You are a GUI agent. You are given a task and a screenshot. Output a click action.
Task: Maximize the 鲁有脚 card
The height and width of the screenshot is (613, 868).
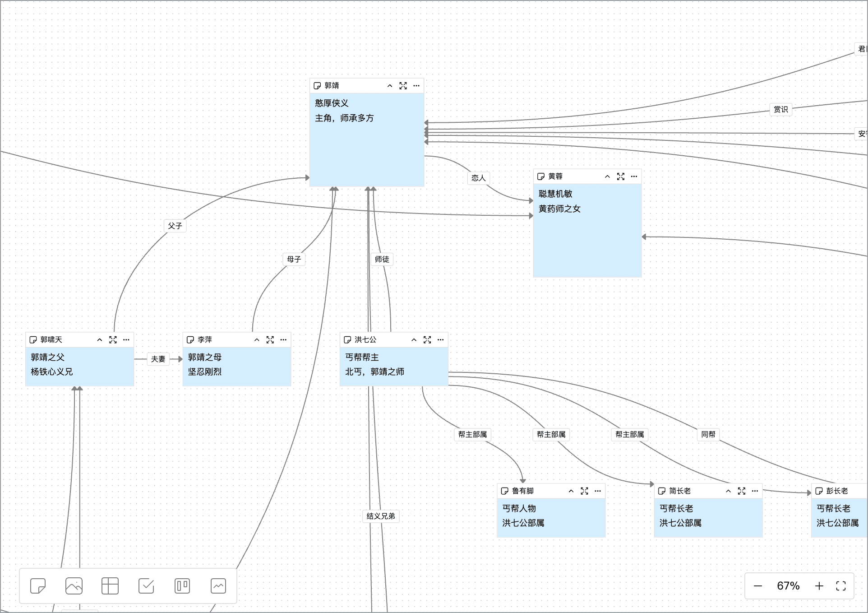pos(585,491)
